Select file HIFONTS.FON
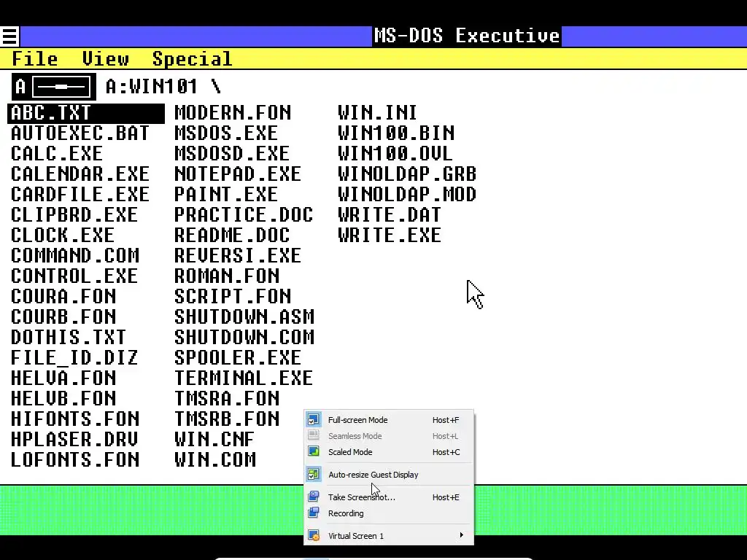The width and height of the screenshot is (747, 560). [75, 419]
